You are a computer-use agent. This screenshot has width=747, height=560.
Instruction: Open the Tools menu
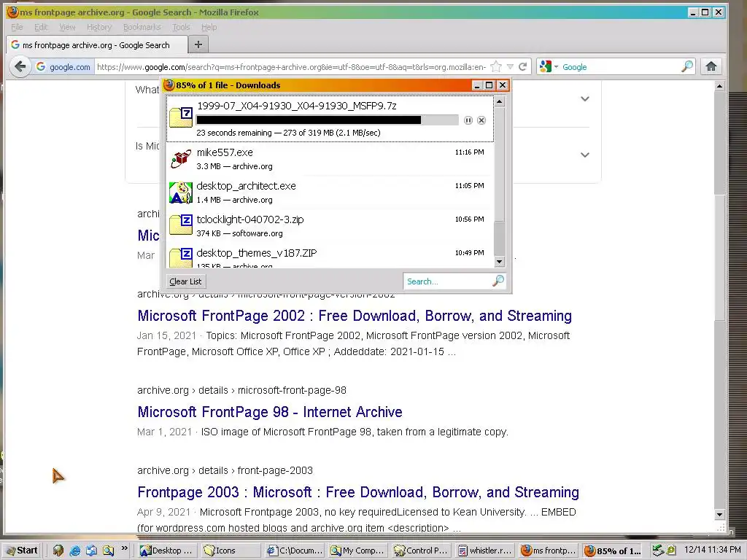pyautogui.click(x=181, y=27)
